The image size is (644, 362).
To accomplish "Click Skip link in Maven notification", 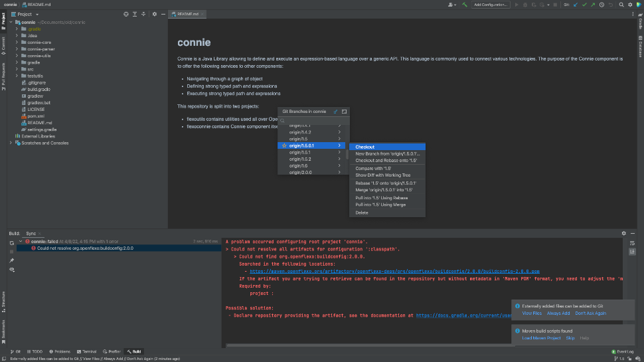I will pyautogui.click(x=570, y=338).
